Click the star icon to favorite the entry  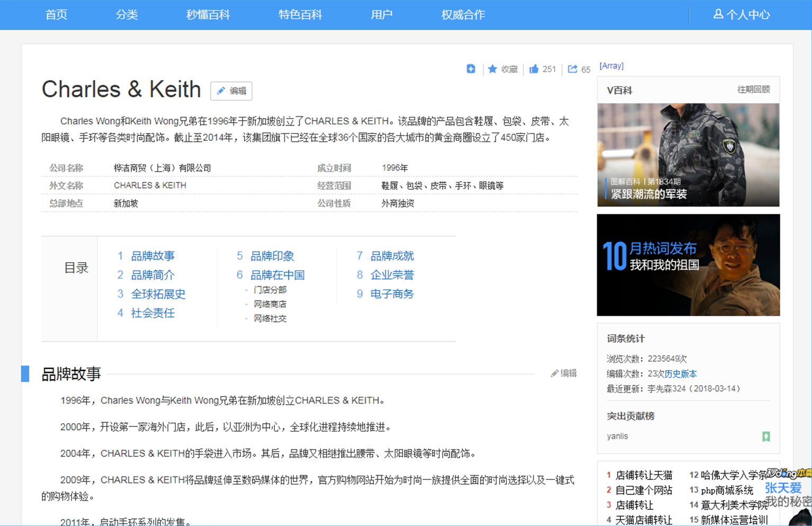tap(493, 69)
